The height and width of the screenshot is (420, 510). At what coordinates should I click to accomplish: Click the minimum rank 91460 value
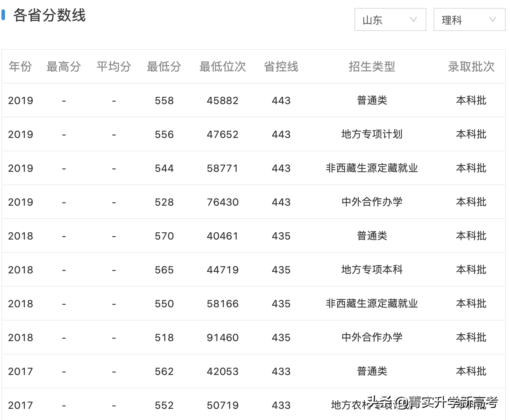(222, 338)
